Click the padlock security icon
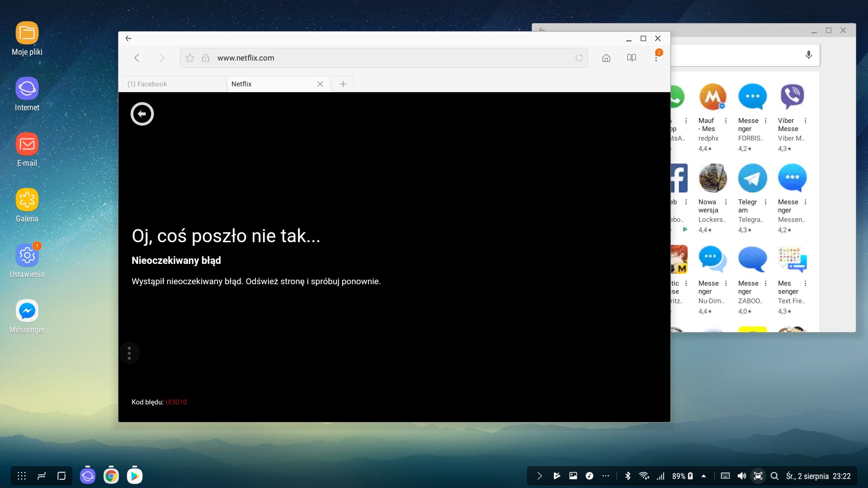The width and height of the screenshot is (868, 488). pos(206,58)
